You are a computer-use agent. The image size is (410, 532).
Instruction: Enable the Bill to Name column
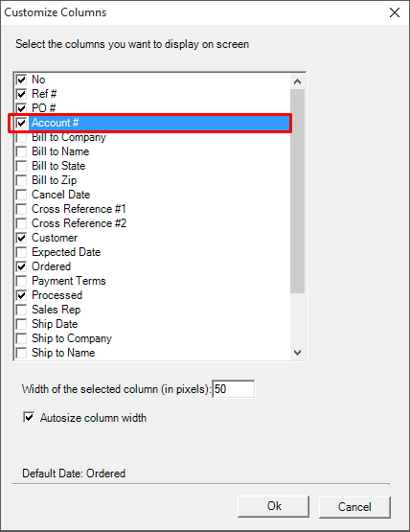(x=21, y=151)
